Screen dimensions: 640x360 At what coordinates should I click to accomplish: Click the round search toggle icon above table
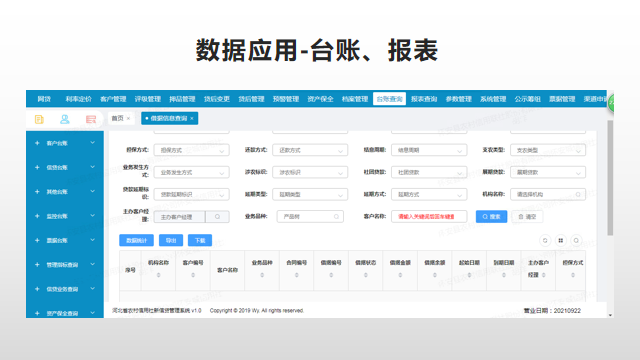click(576, 240)
